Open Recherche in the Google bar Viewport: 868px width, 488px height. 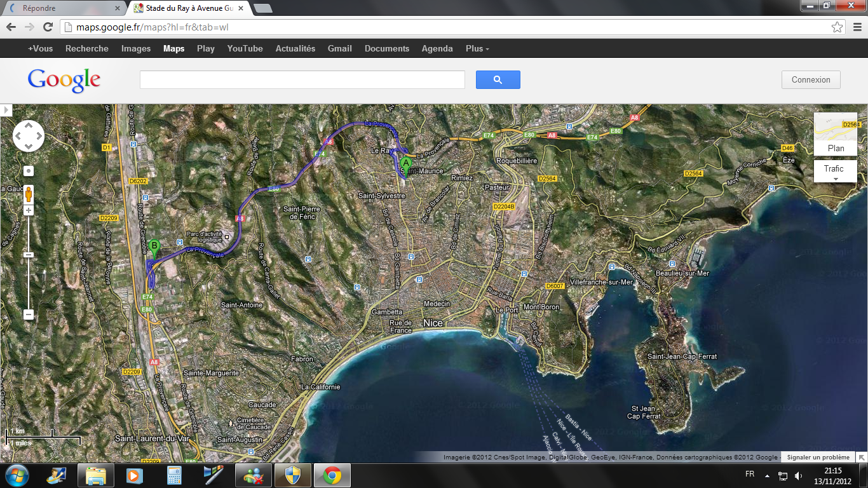point(87,48)
